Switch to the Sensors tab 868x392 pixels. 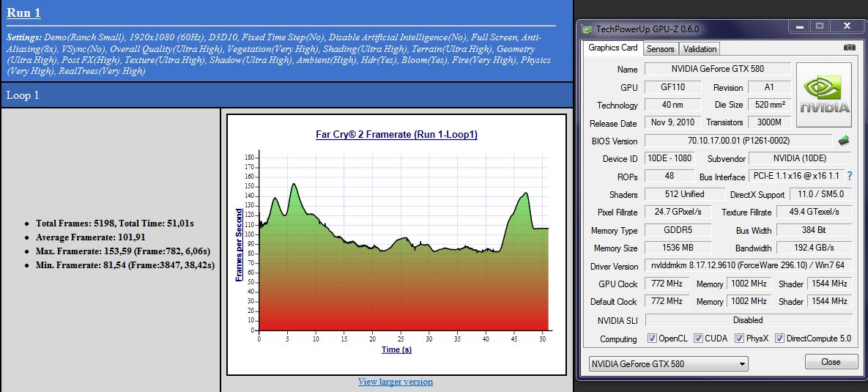tap(661, 48)
